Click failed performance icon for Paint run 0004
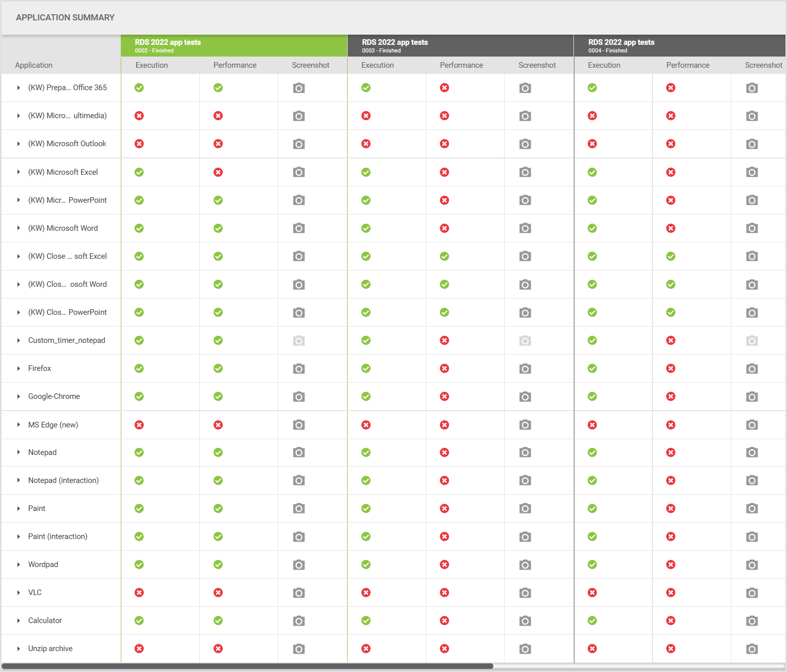This screenshot has width=787, height=672. tap(671, 508)
